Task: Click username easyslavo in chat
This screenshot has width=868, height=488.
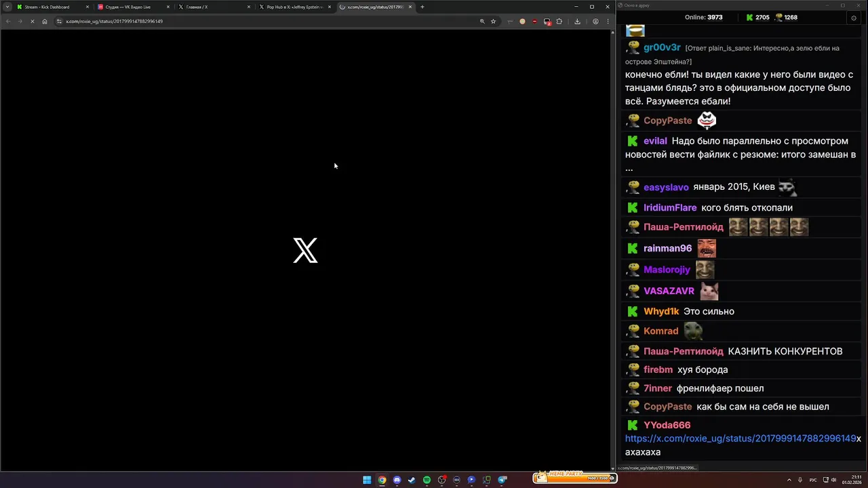Action: click(666, 187)
